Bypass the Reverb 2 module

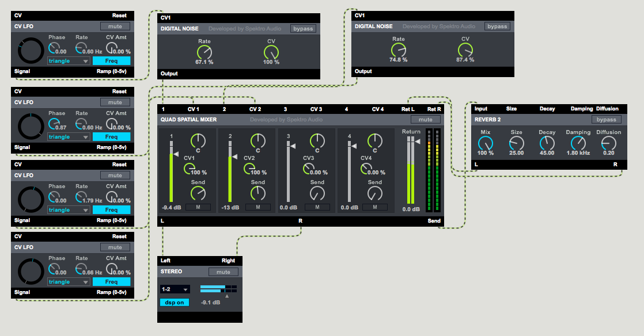[606, 120]
